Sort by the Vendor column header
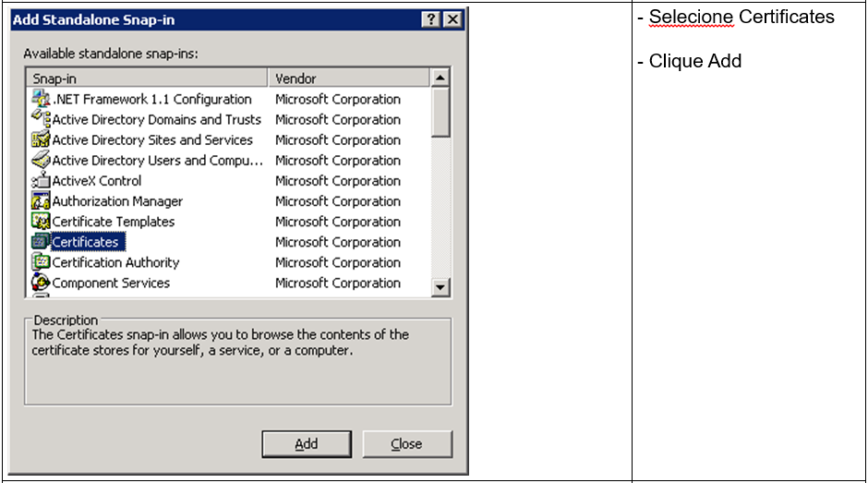868x483 pixels. [348, 78]
